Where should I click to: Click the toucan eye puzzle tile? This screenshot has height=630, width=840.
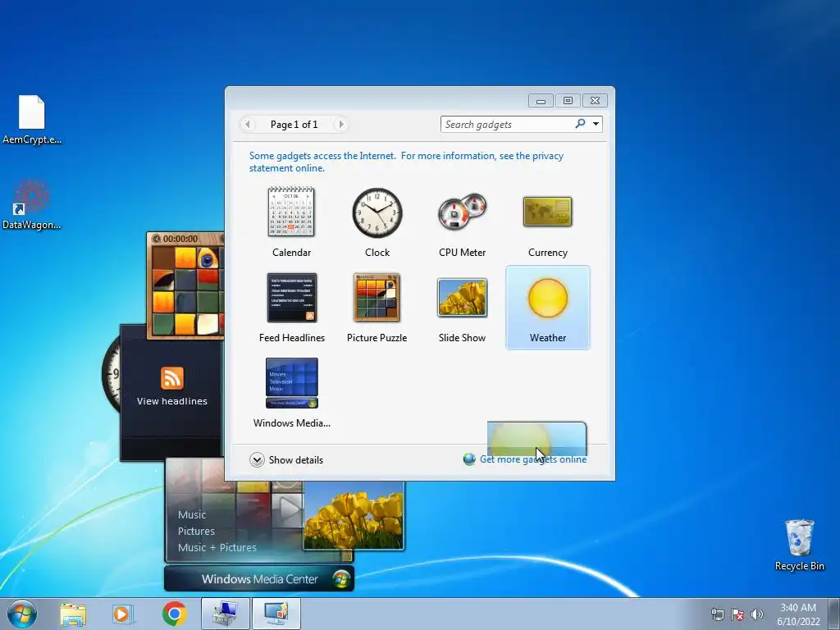click(208, 258)
